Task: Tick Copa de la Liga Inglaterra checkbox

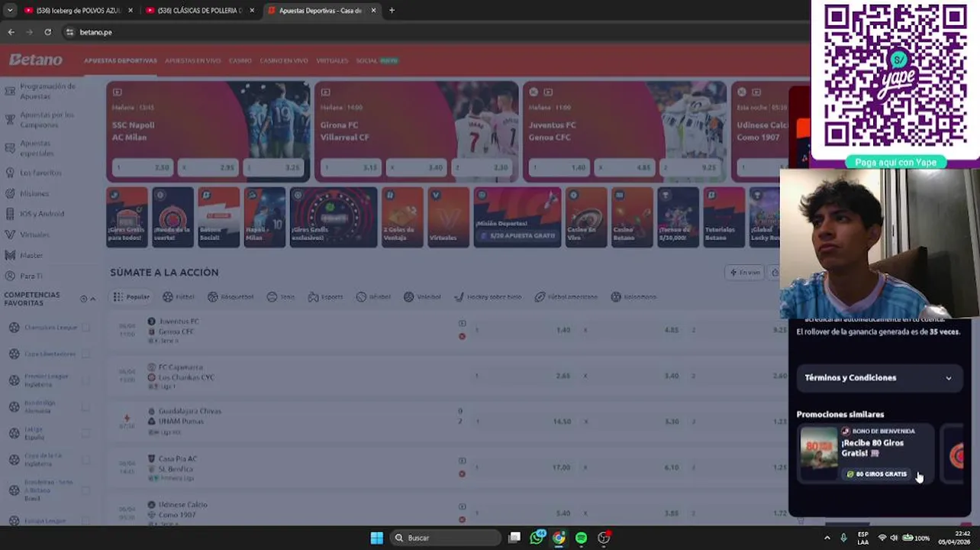Action: coord(85,459)
